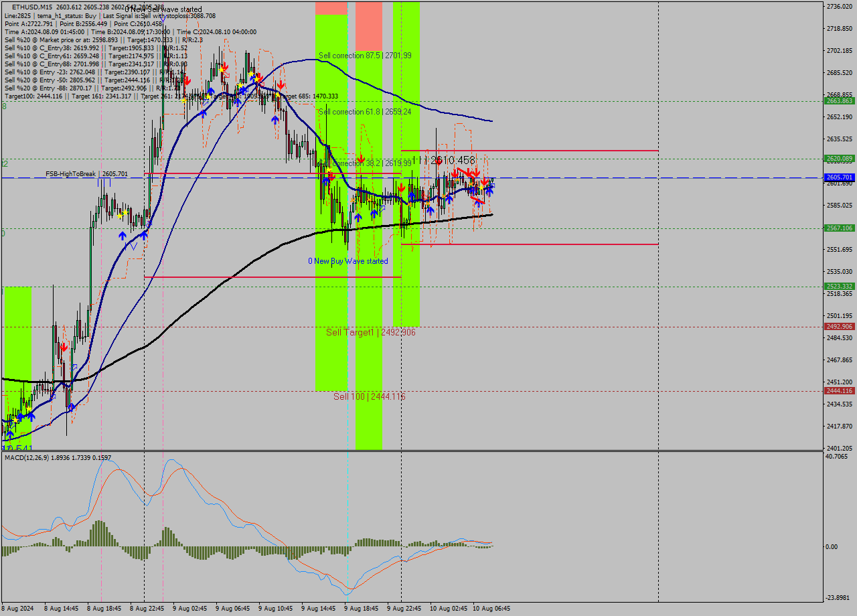Click the ETHUSD,M15 chart title
The image size is (857, 616).
point(27,5)
